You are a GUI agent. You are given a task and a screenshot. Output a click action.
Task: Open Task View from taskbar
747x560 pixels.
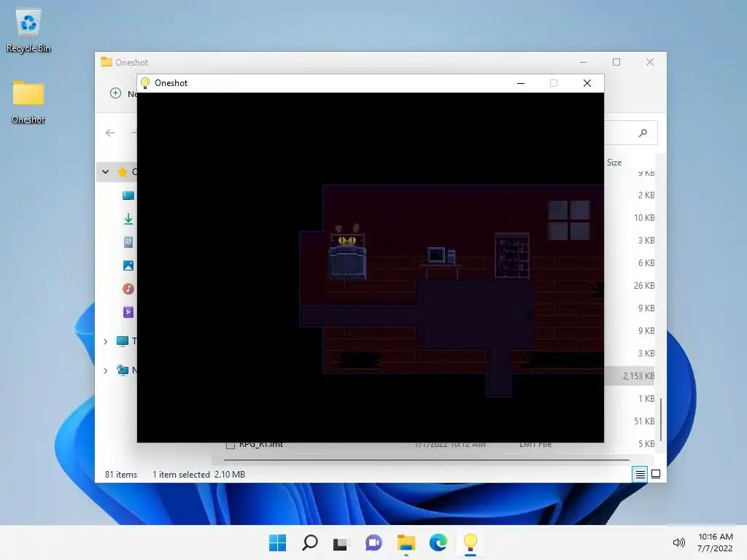pos(341,542)
